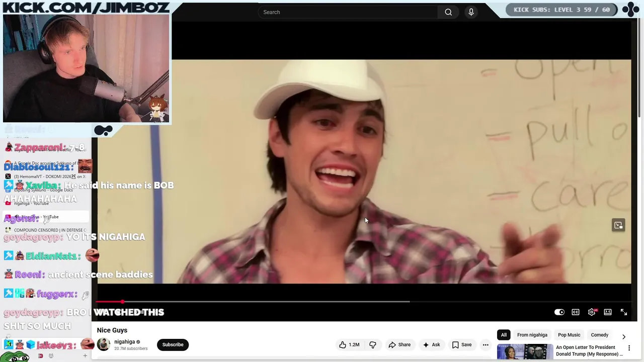Turn on closed captions with CC button
The width and height of the screenshot is (644, 362).
(576, 312)
